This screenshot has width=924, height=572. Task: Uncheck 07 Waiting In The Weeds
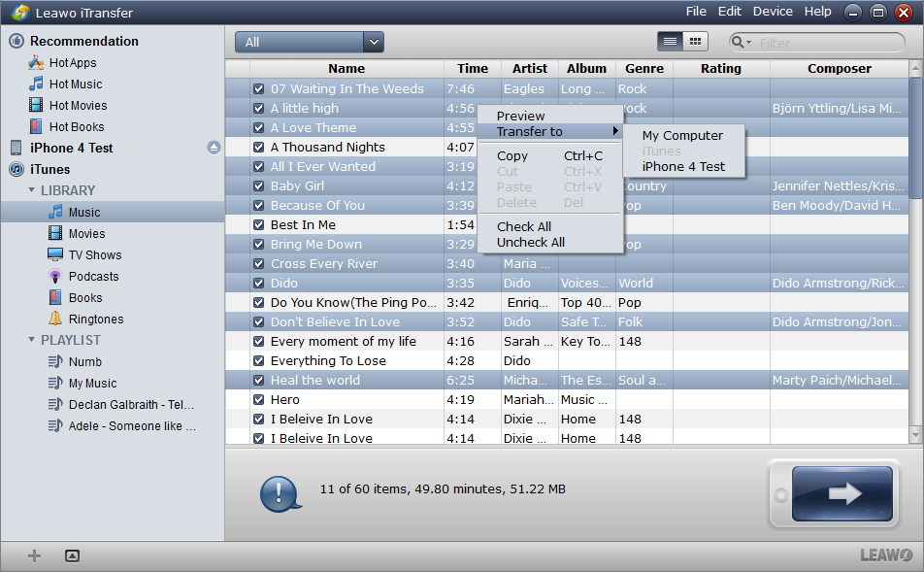pos(258,89)
